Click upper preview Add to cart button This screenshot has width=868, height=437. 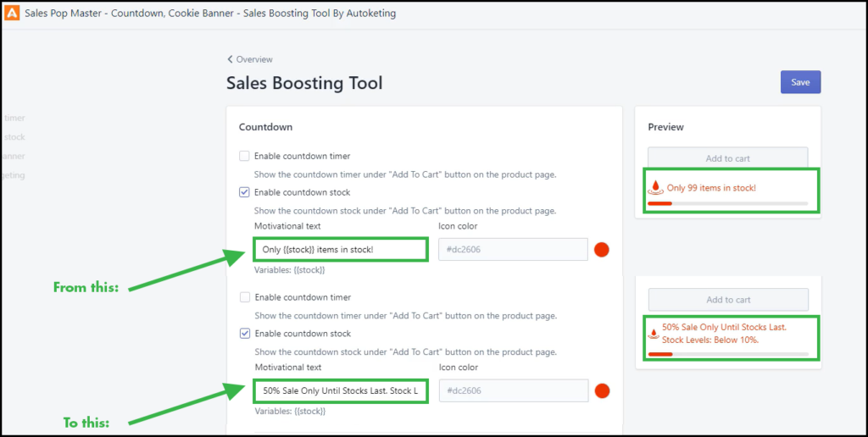[x=728, y=158]
